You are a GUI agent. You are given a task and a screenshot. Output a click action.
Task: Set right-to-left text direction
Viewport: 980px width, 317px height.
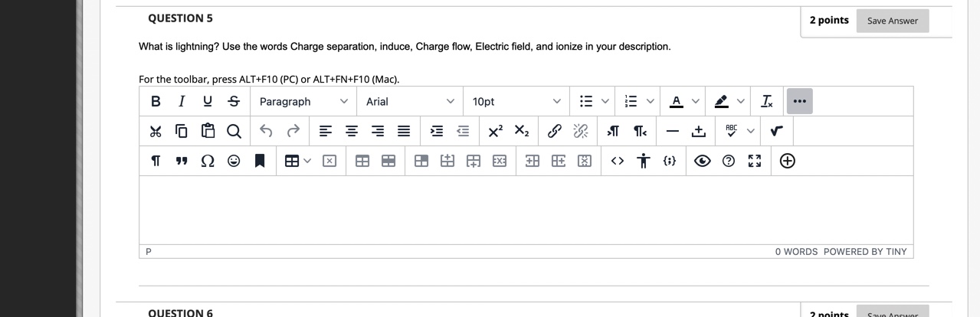[x=640, y=132]
